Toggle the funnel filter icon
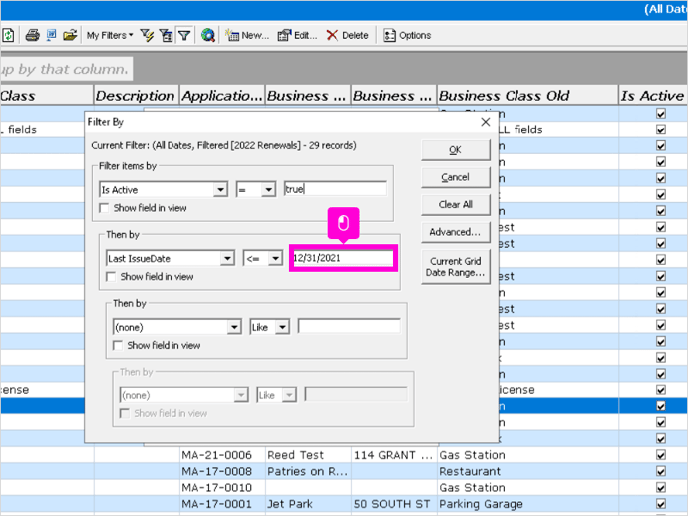The image size is (688, 516). (184, 35)
